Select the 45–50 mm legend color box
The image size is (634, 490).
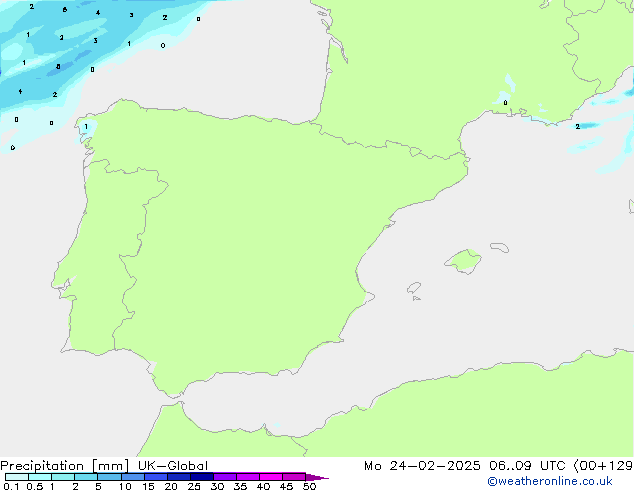[x=294, y=477]
